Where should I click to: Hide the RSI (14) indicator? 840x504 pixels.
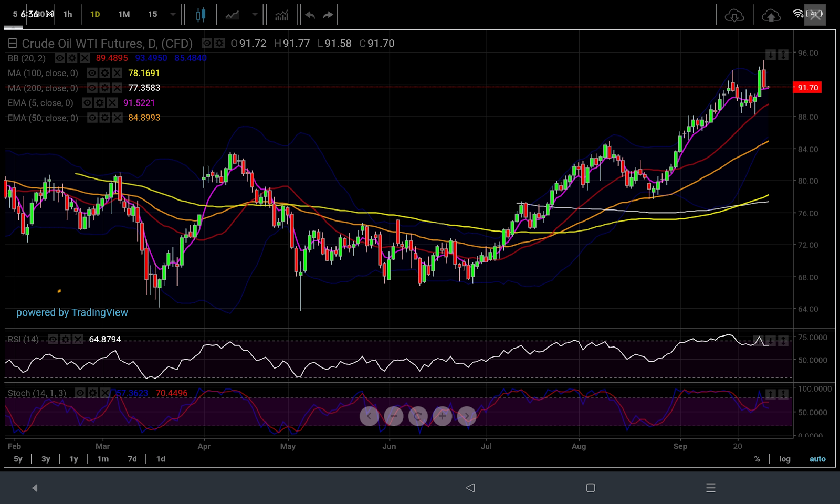(x=52, y=340)
